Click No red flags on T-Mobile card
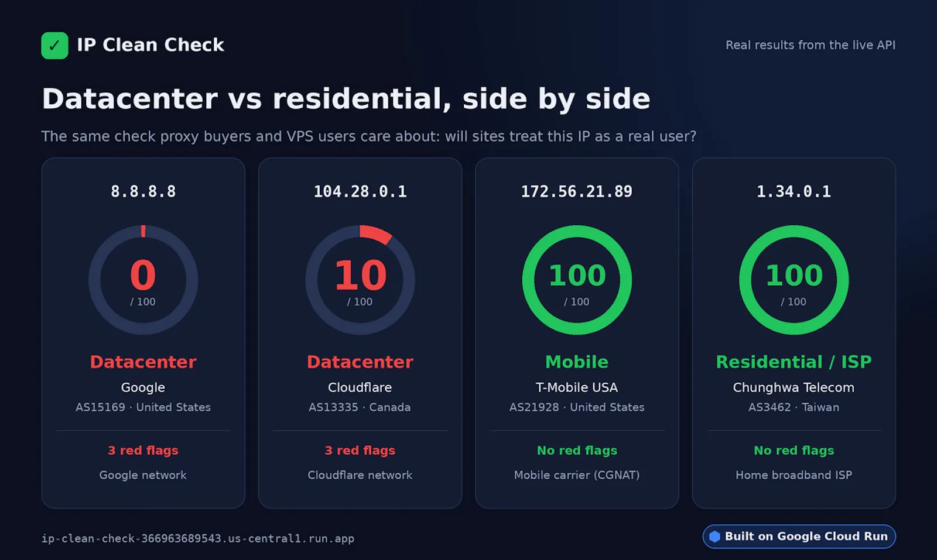The width and height of the screenshot is (937, 560). click(x=577, y=451)
